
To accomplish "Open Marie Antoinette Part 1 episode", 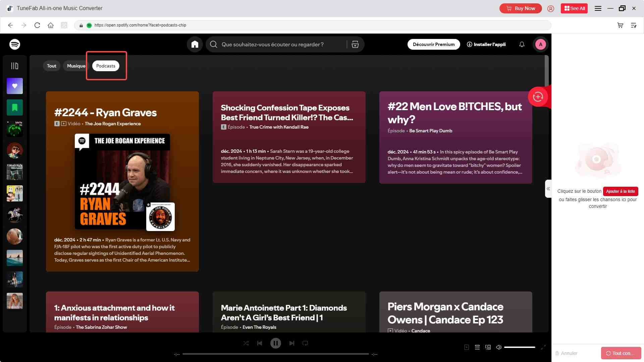I will 289,312.
